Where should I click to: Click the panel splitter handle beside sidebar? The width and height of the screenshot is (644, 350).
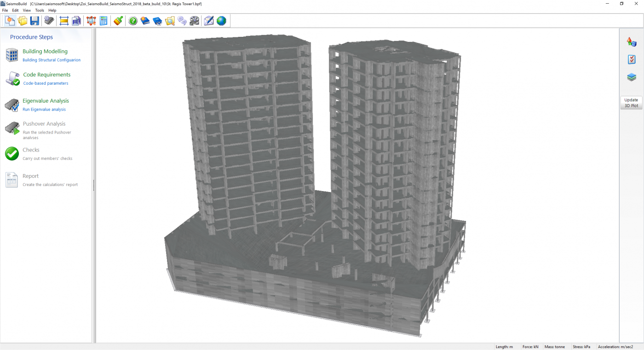tap(94, 185)
